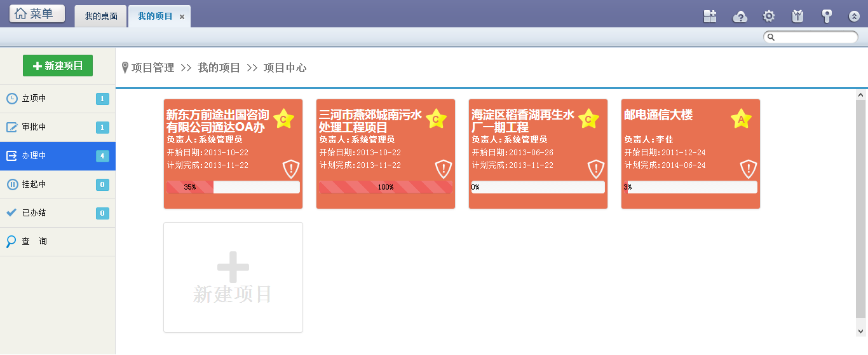Click the 0% progress bar
The width and height of the screenshot is (868, 355).
(x=538, y=187)
